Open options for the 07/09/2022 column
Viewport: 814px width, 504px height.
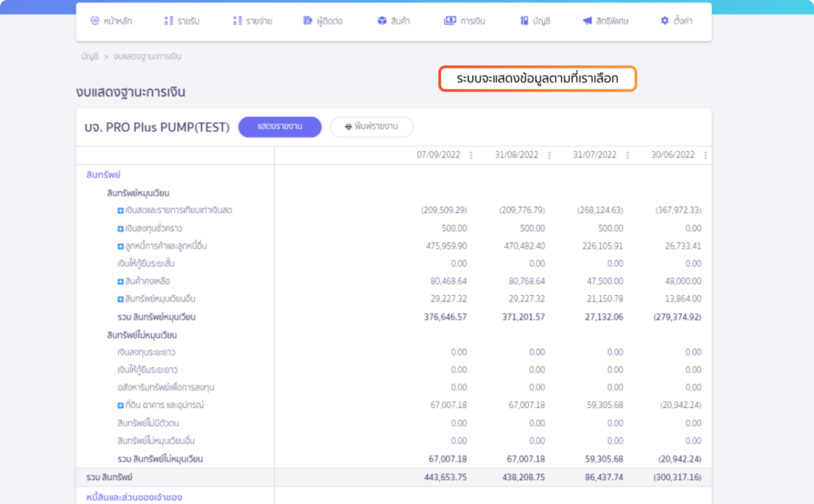[471, 155]
